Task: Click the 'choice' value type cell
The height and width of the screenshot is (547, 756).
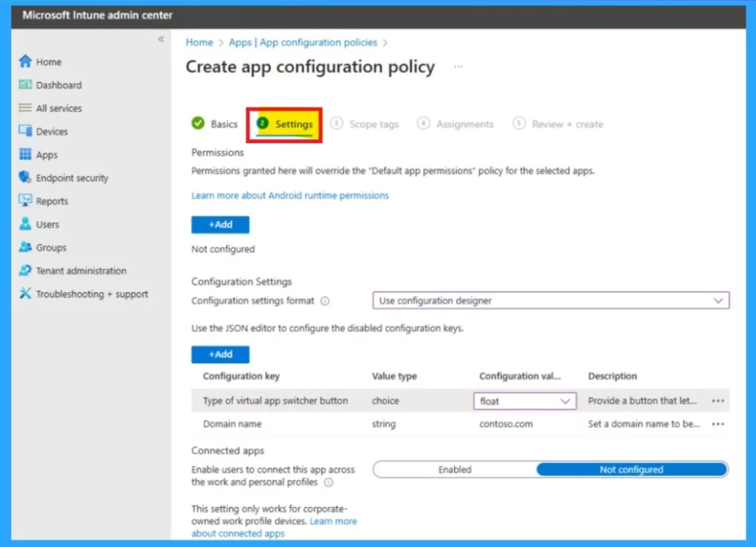Action: coord(385,401)
